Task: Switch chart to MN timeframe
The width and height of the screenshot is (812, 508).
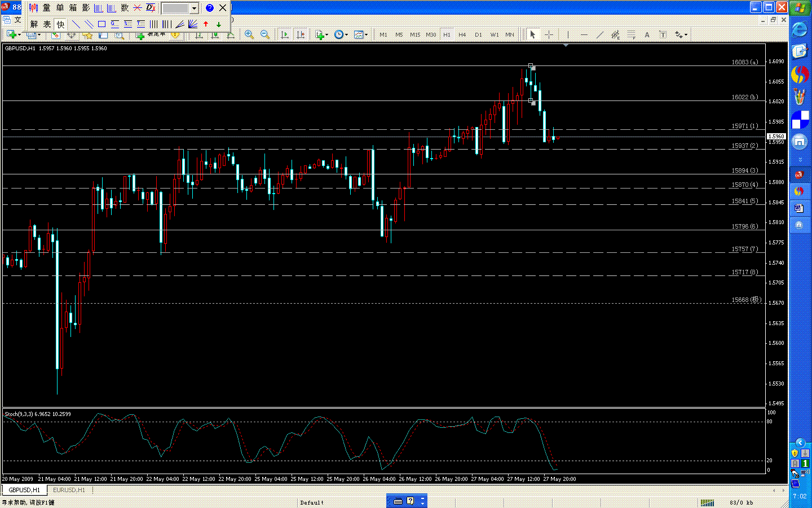Action: pos(510,34)
